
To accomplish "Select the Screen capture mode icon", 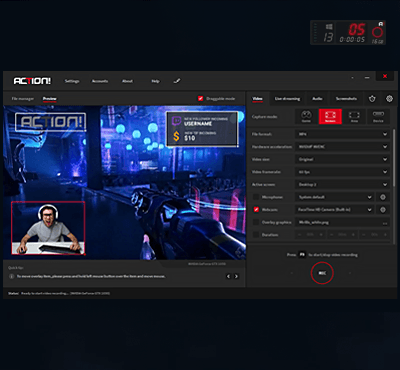I will click(330, 116).
